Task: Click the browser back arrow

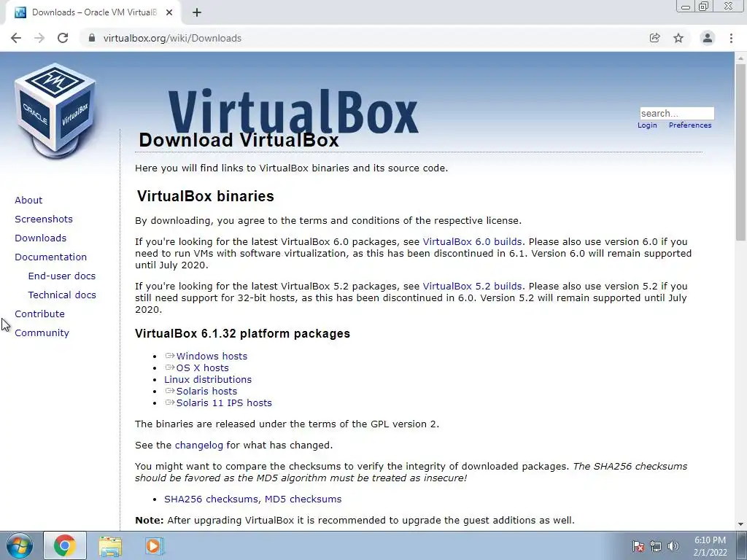Action: click(x=16, y=38)
